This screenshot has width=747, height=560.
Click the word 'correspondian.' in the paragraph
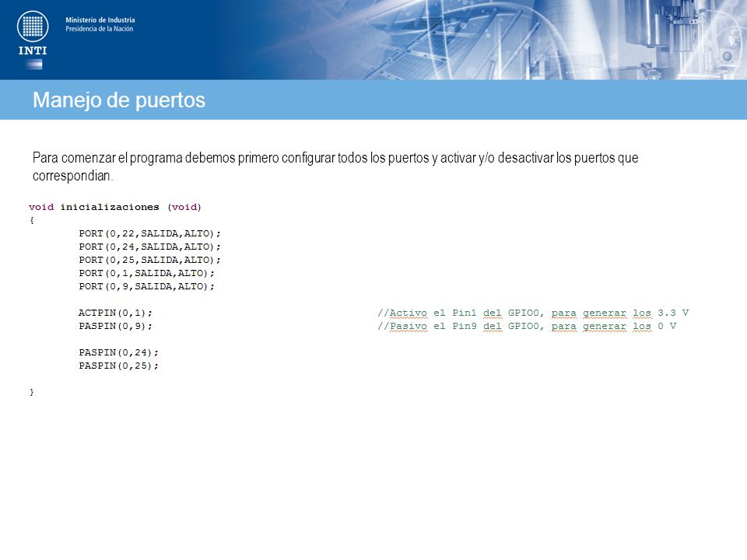73,176
